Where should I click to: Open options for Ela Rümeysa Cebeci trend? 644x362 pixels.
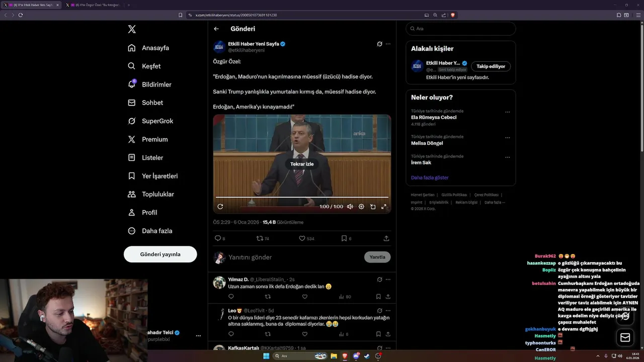(x=507, y=112)
